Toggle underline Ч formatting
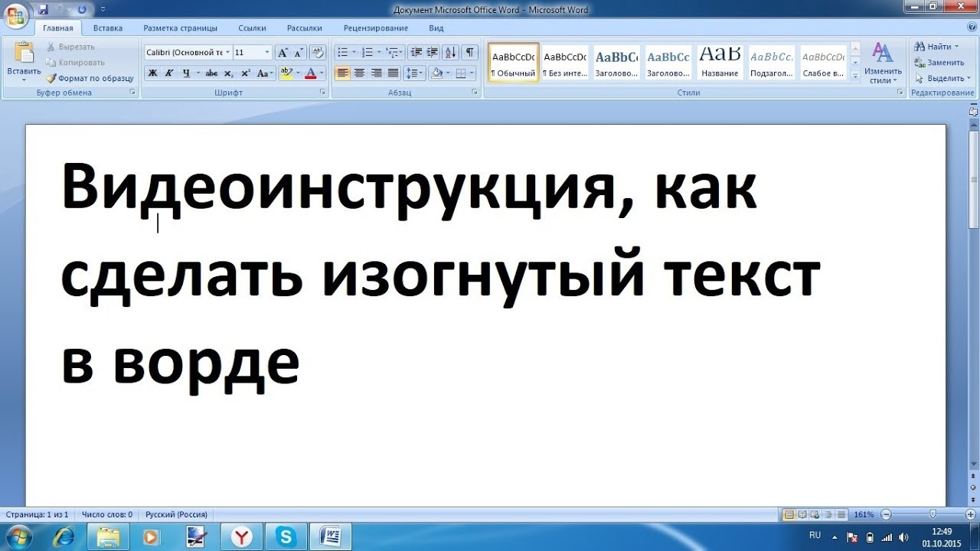The height and width of the screenshot is (551, 980). click(185, 73)
